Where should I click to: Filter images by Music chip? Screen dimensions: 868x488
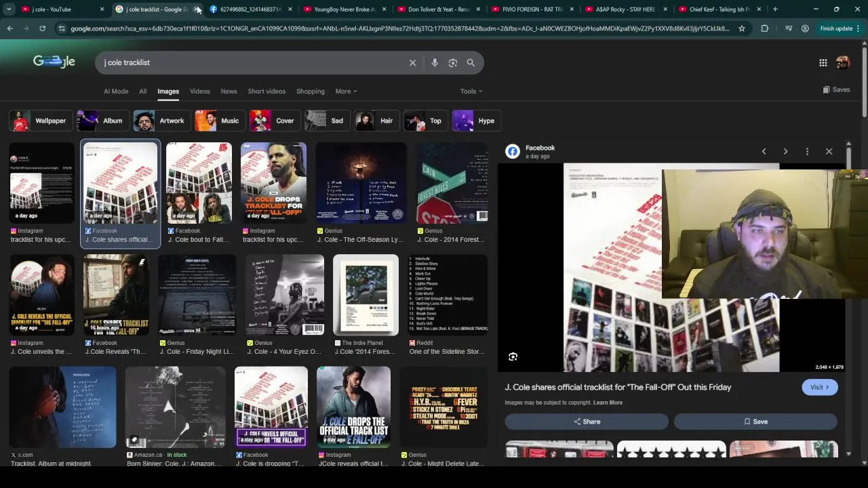220,121
